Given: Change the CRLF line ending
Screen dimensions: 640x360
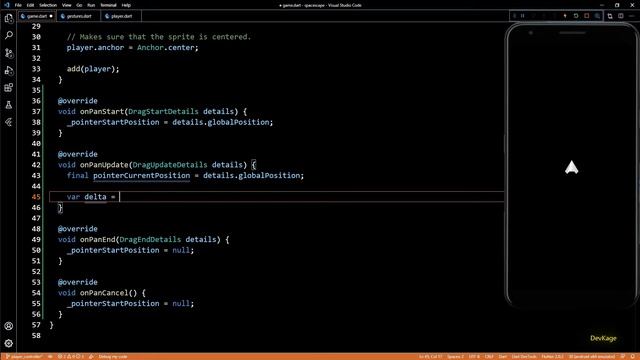Looking at the screenshot, I should click(x=489, y=356).
